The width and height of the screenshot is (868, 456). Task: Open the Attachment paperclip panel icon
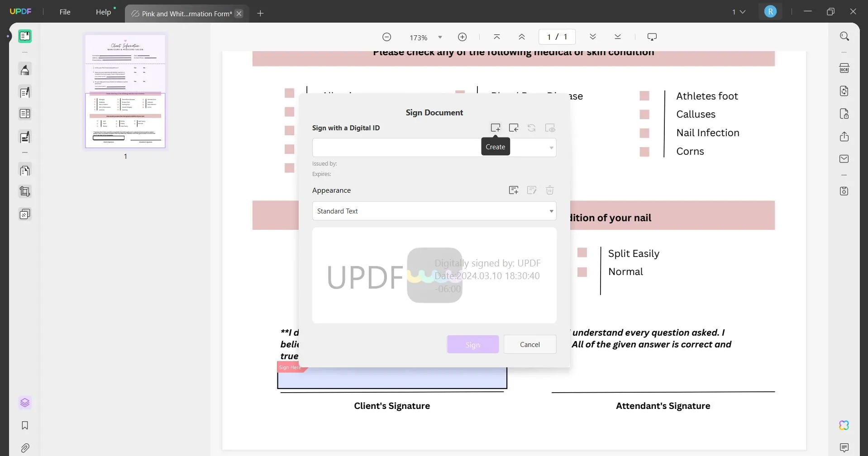click(25, 448)
